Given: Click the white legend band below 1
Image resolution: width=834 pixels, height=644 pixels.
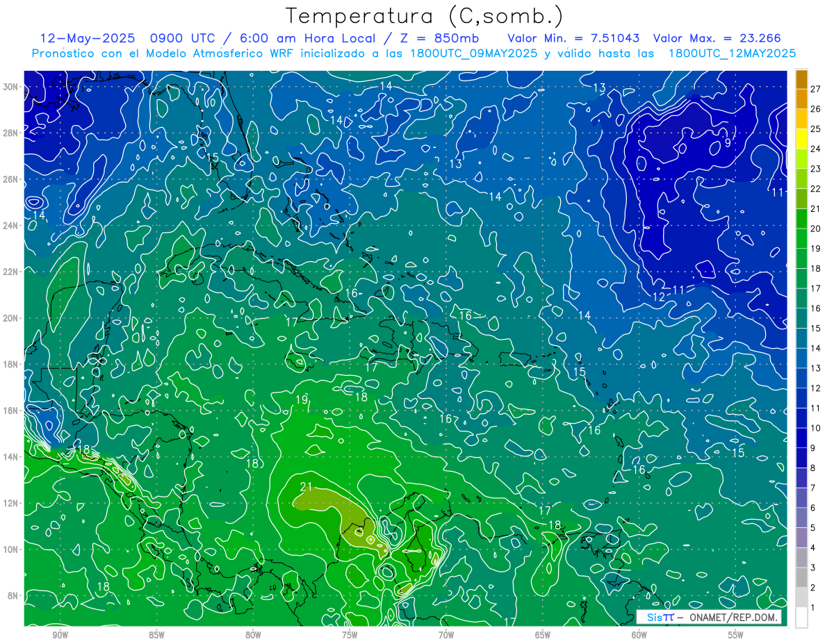Looking at the screenshot, I should pyautogui.click(x=801, y=618).
